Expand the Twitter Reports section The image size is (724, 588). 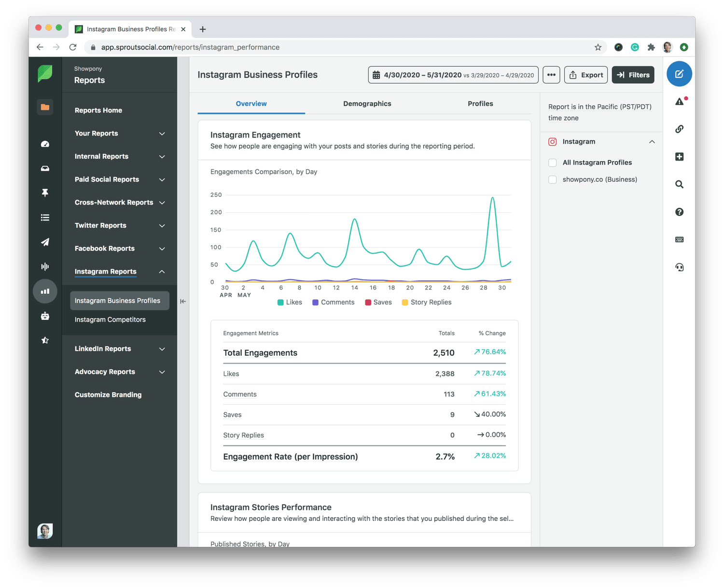(x=120, y=225)
